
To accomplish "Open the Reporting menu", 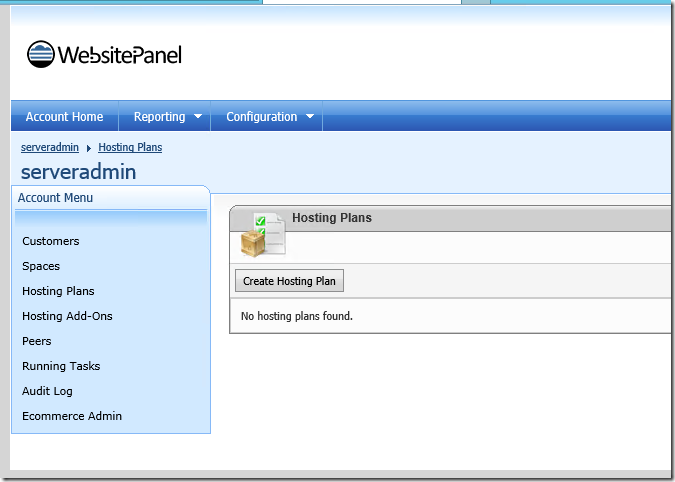I will click(159, 117).
